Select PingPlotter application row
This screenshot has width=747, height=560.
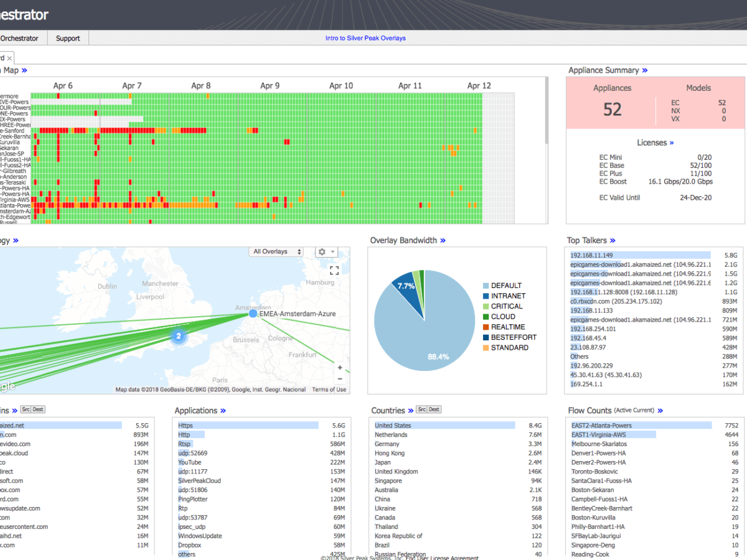(x=261, y=499)
